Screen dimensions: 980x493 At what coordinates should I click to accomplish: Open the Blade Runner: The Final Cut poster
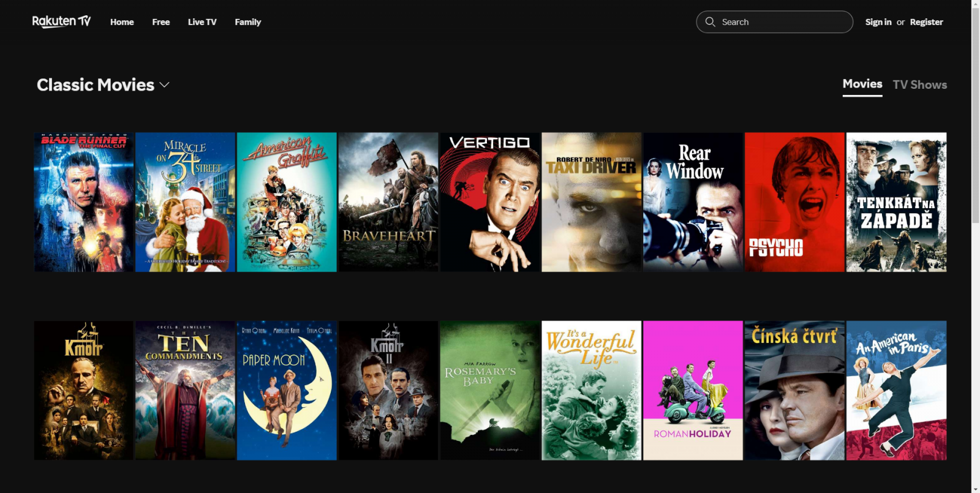tap(83, 202)
